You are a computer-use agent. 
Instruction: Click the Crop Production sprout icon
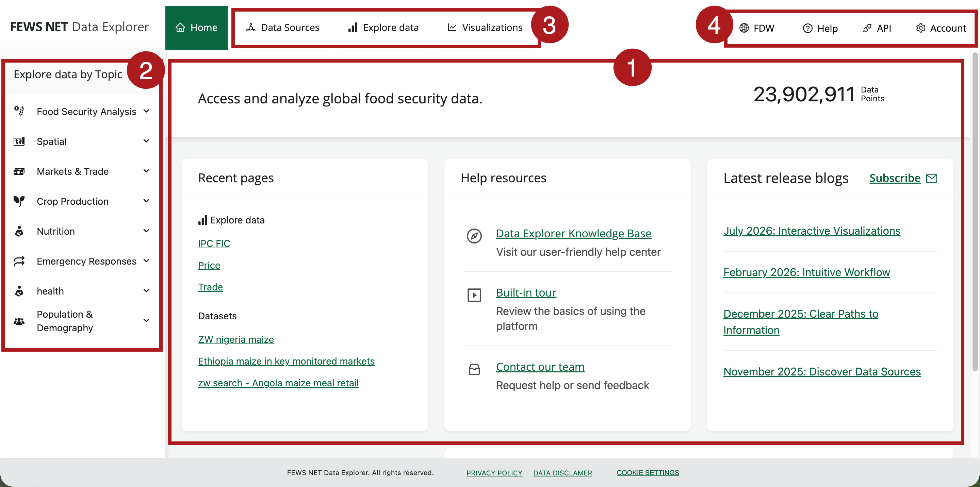(19, 201)
